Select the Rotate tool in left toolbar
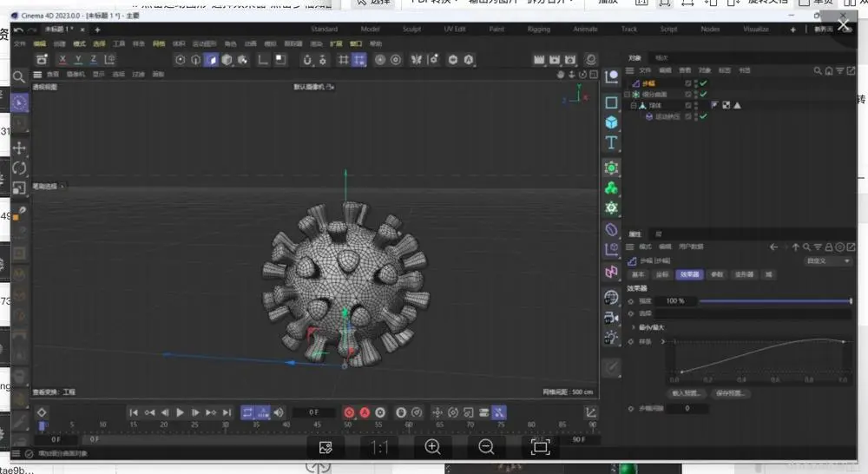The image size is (868, 474). (x=19, y=168)
